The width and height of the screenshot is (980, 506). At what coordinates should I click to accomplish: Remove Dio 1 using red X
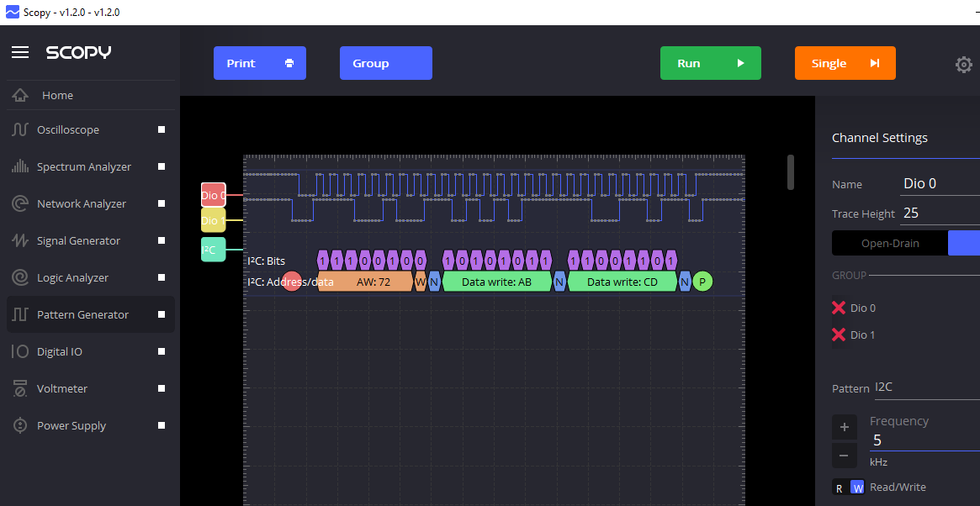click(839, 335)
